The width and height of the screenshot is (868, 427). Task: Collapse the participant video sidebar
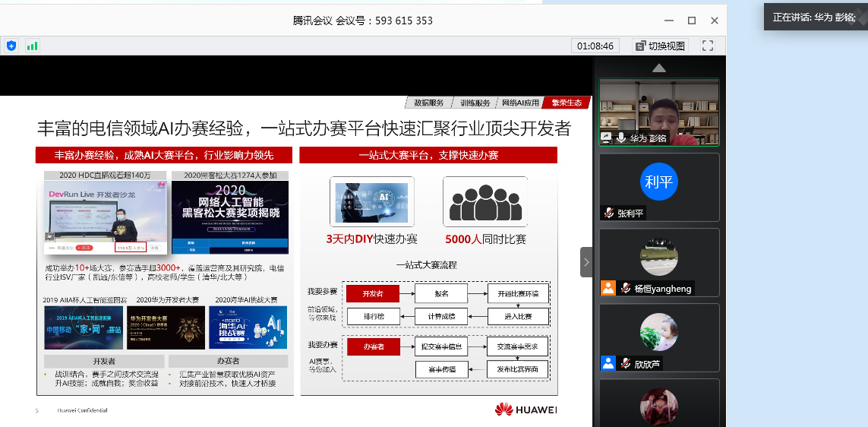[x=586, y=262]
